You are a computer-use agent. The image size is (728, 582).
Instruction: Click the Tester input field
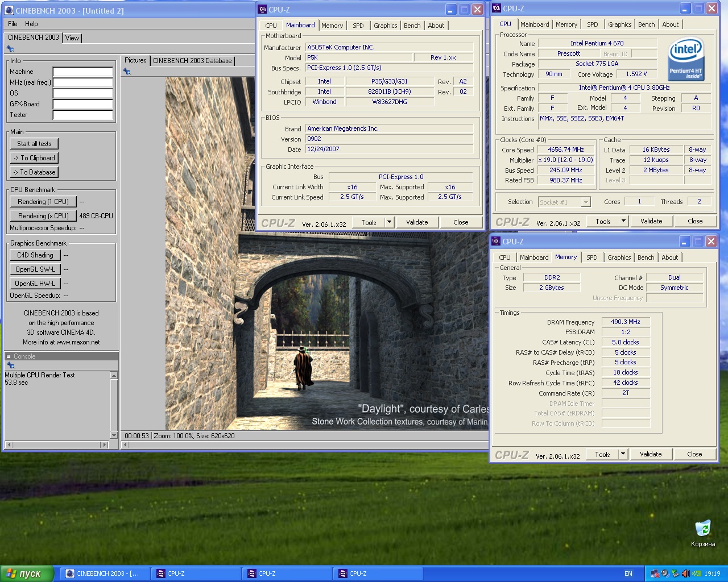[83, 115]
